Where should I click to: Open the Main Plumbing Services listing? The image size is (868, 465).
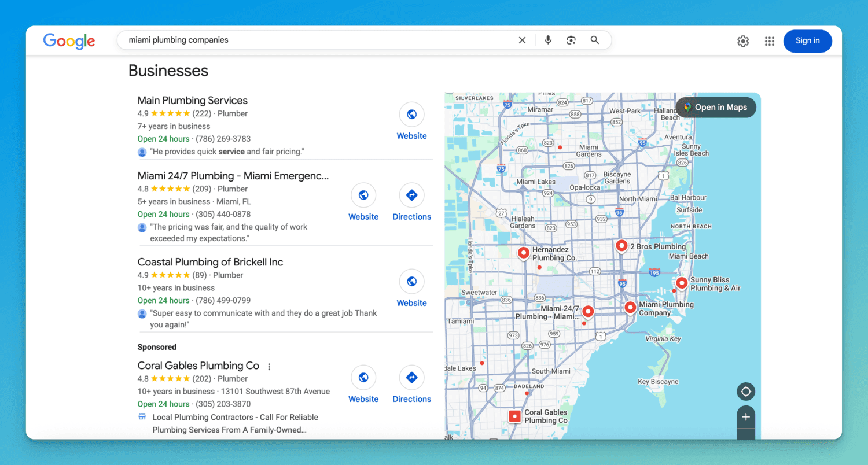pos(192,101)
